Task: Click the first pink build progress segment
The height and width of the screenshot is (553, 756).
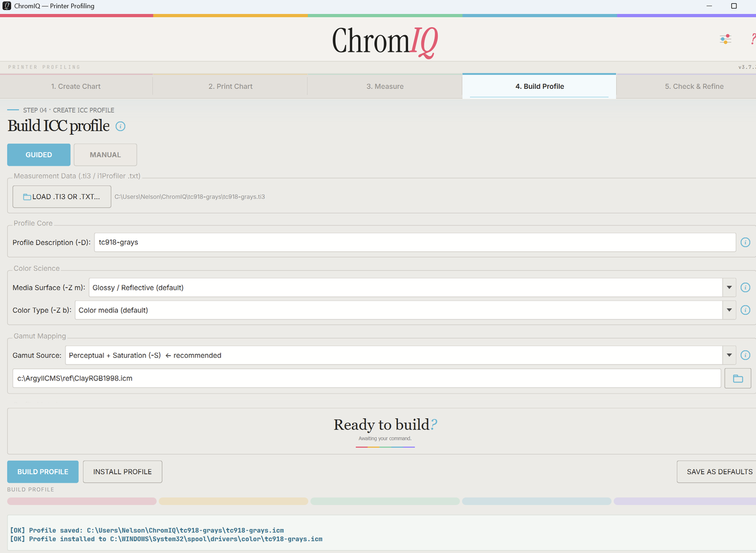Action: (x=82, y=501)
